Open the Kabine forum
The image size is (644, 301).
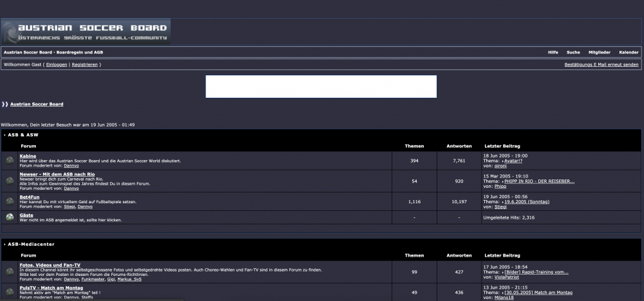pyautogui.click(x=28, y=156)
